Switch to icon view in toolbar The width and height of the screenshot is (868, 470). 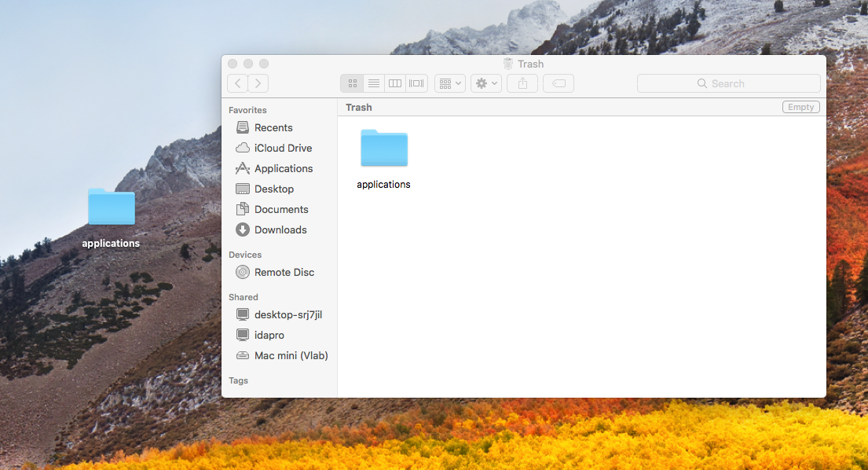click(352, 83)
